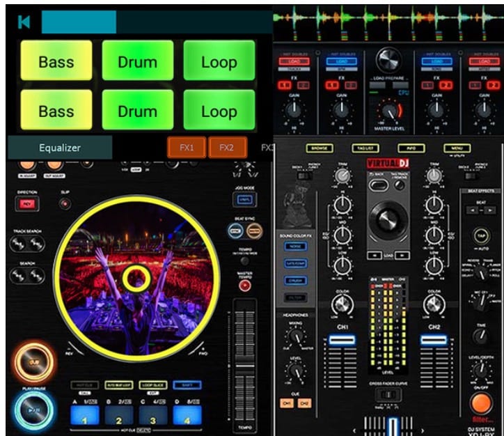504x436 pixels.
Task: Click the Headphones Level knob
Action: [296, 371]
